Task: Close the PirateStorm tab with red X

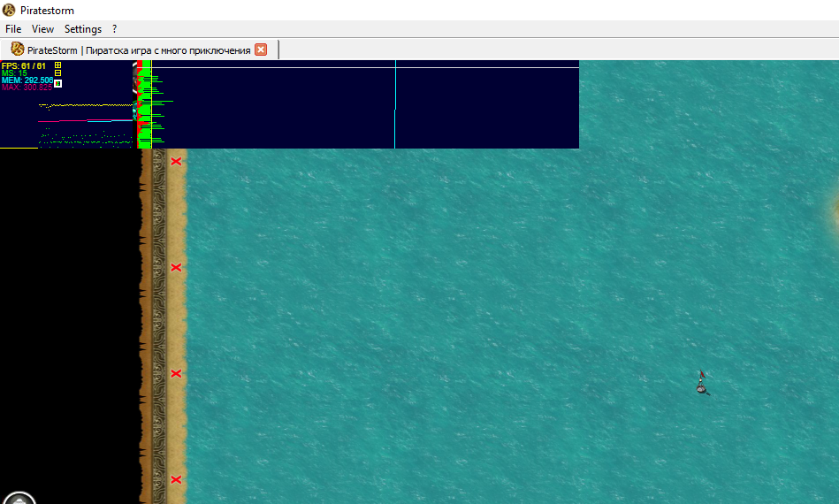Action: (x=261, y=50)
